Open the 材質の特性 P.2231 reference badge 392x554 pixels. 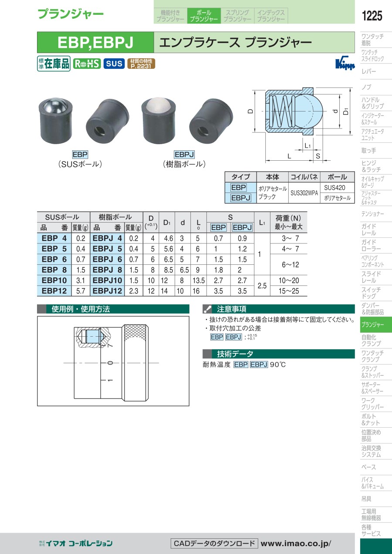pyautogui.click(x=141, y=64)
